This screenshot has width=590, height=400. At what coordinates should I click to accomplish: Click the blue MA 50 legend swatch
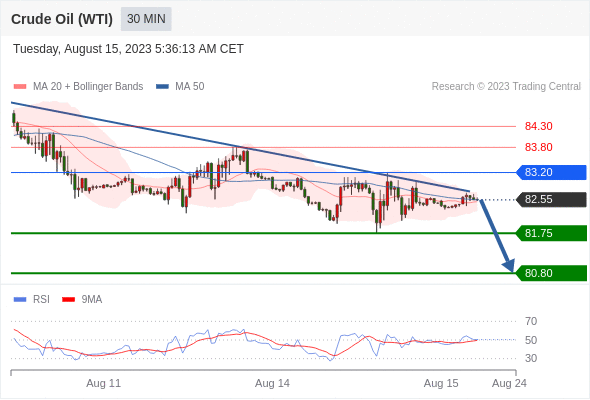point(162,87)
